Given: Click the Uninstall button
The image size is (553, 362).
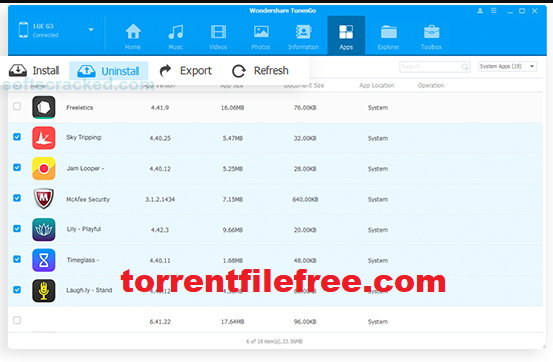Looking at the screenshot, I should coord(109,71).
